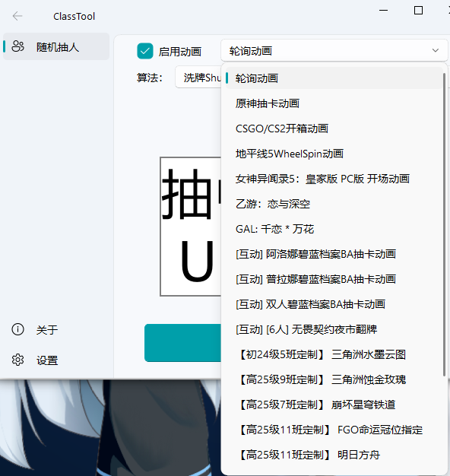Select [互动] [6人] 无畏契约夜市翻牌

coord(334,329)
